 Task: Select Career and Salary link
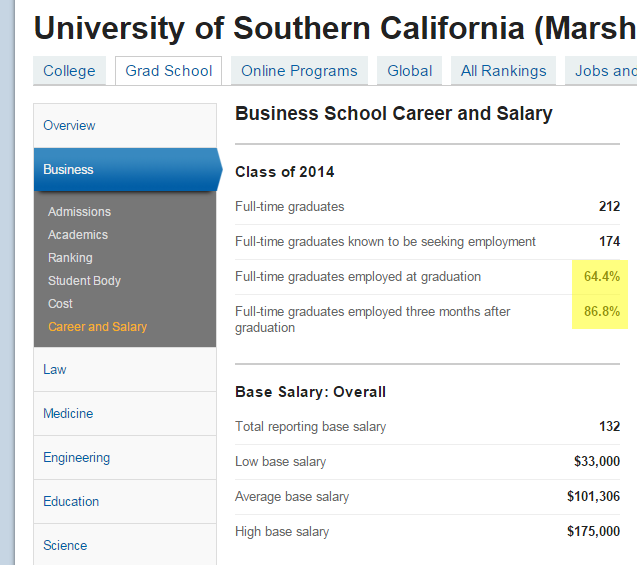[97, 327]
